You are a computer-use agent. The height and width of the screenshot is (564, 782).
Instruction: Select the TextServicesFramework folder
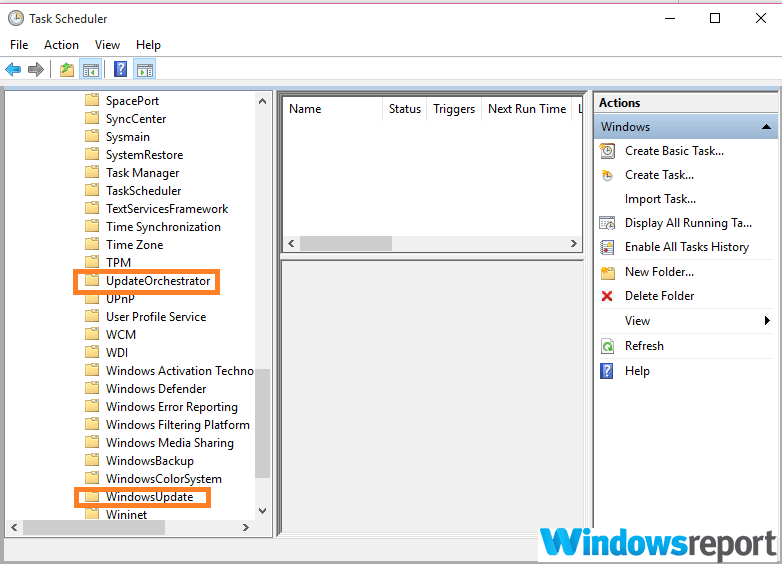(167, 208)
